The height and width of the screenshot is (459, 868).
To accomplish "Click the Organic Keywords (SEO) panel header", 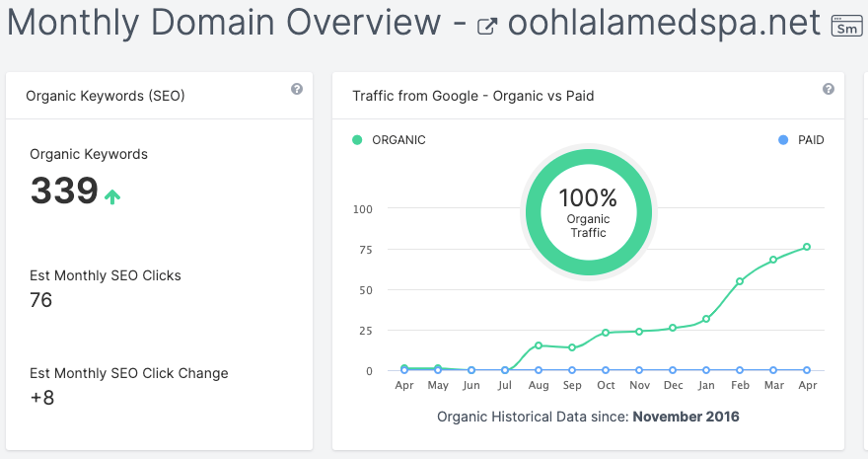I will (x=106, y=96).
